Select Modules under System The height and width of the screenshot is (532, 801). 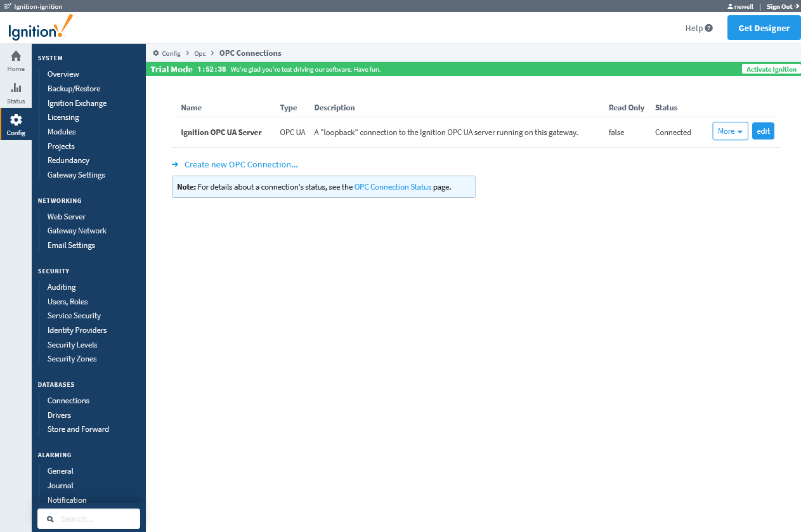click(61, 131)
